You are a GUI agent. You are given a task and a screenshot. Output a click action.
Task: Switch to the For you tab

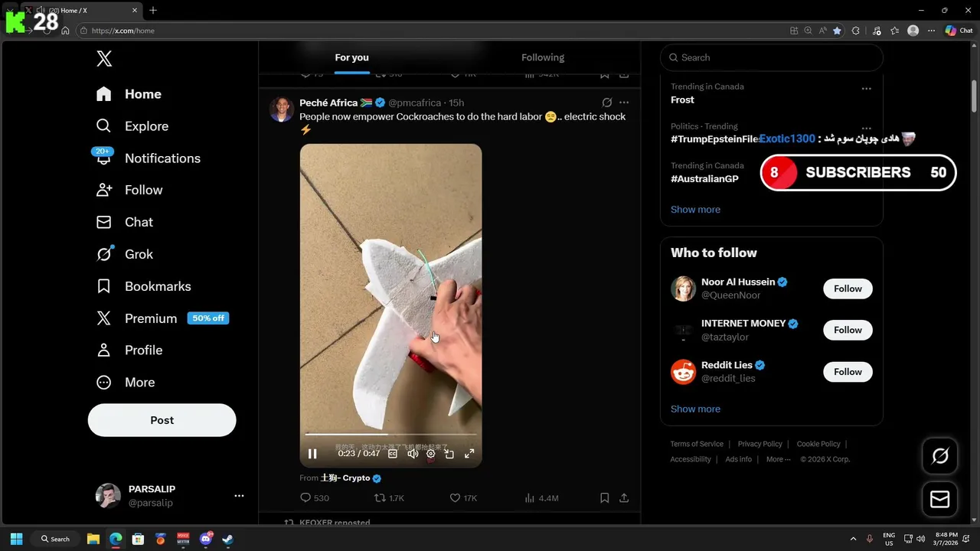(351, 57)
